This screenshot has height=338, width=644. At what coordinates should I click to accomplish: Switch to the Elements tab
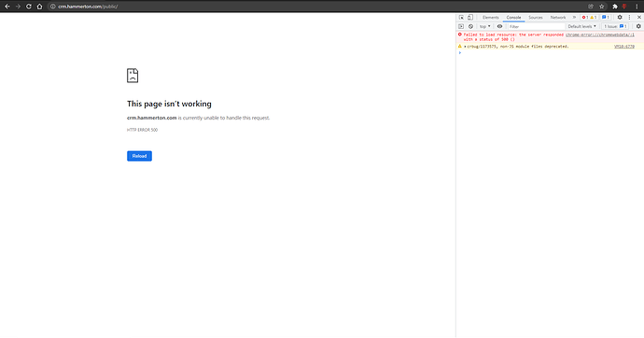point(490,17)
